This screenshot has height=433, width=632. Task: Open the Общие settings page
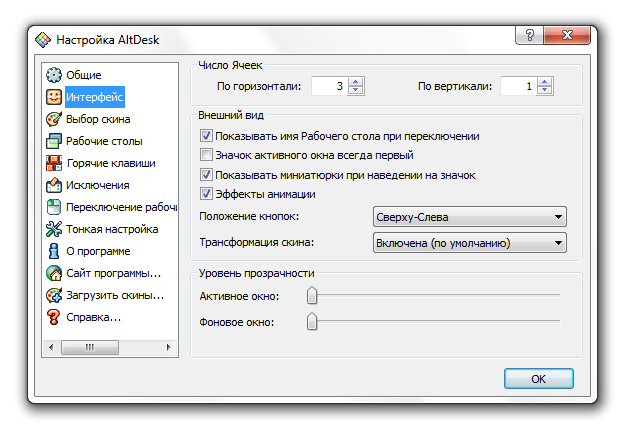point(83,75)
